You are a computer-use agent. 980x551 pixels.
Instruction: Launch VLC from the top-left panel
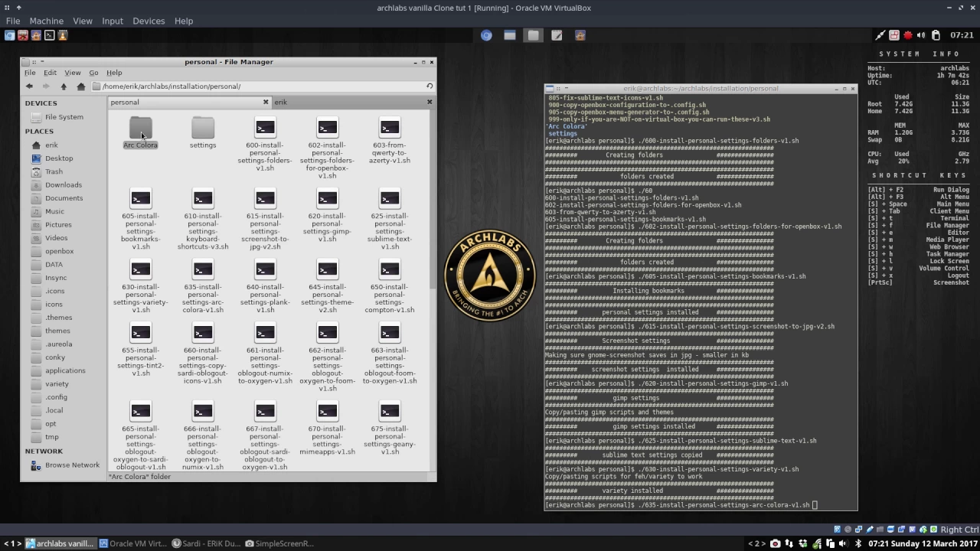pyautogui.click(x=63, y=35)
